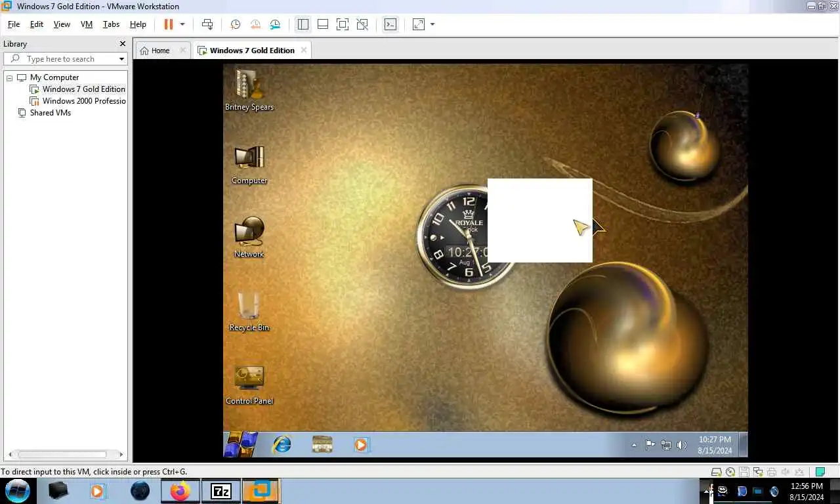
Task: Click the library horizontal scrollbar
Action: pyautogui.click(x=62, y=454)
